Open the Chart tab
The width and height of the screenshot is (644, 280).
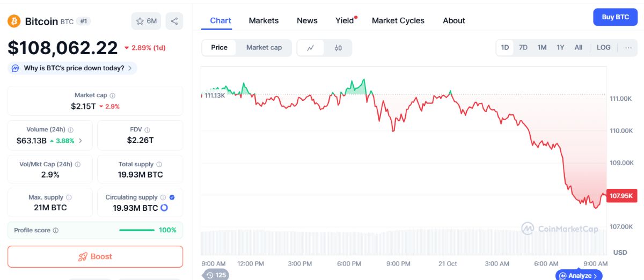click(221, 21)
